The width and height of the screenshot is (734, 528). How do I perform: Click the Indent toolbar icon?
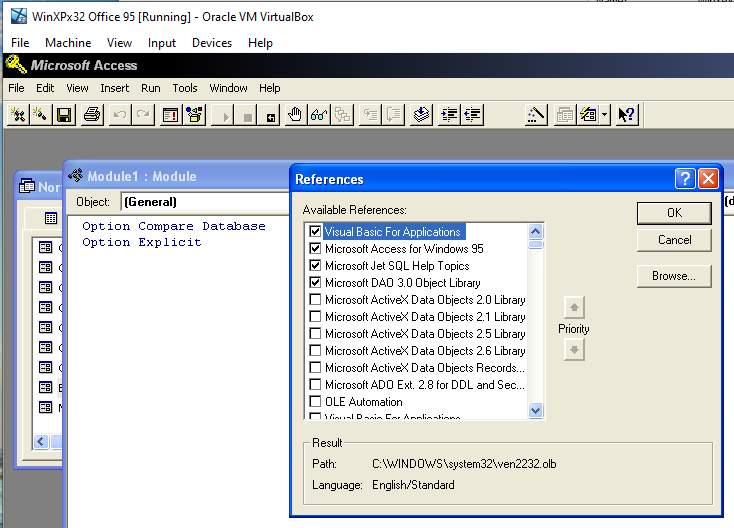coord(449,115)
